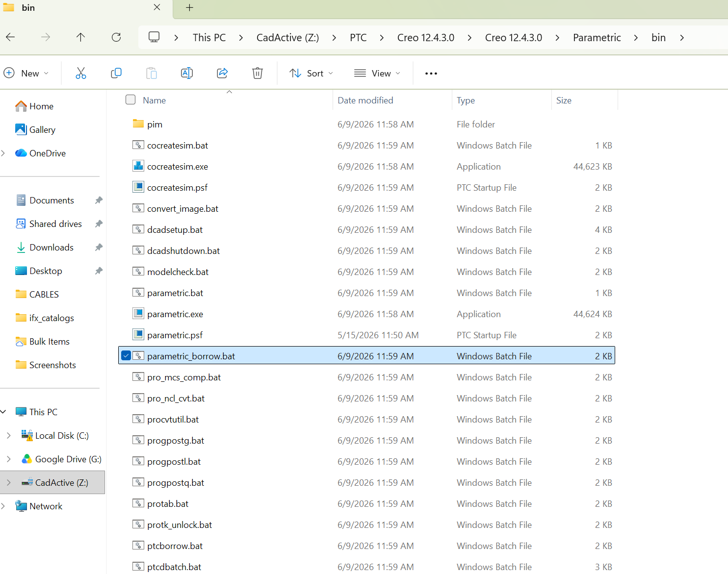Viewport: 728px width, 574px height.
Task: Click the Cut scissors icon
Action: click(x=81, y=73)
